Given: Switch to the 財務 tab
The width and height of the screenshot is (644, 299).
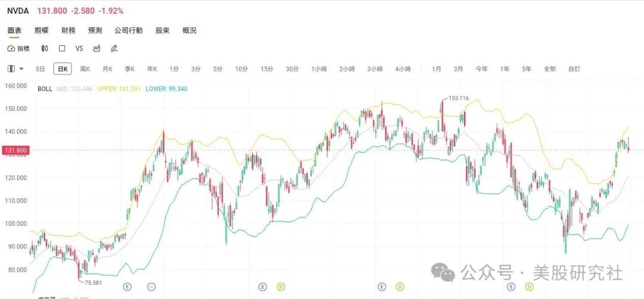Looking at the screenshot, I should [69, 30].
